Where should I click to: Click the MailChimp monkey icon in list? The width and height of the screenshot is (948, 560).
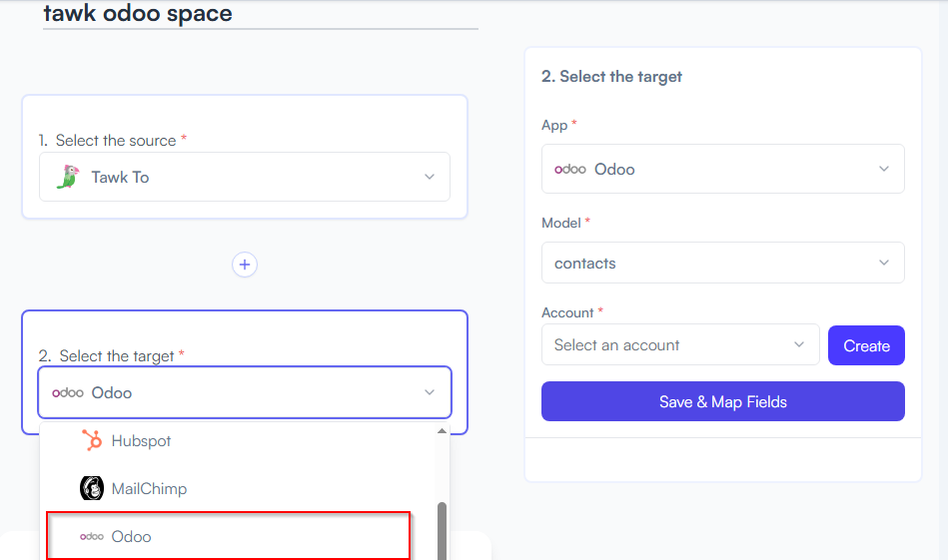tap(92, 488)
